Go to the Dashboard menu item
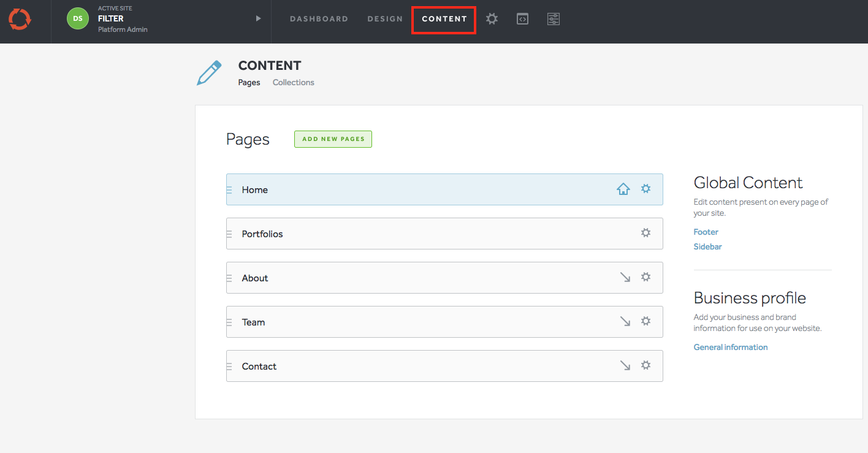This screenshot has height=453, width=868. 319,19
